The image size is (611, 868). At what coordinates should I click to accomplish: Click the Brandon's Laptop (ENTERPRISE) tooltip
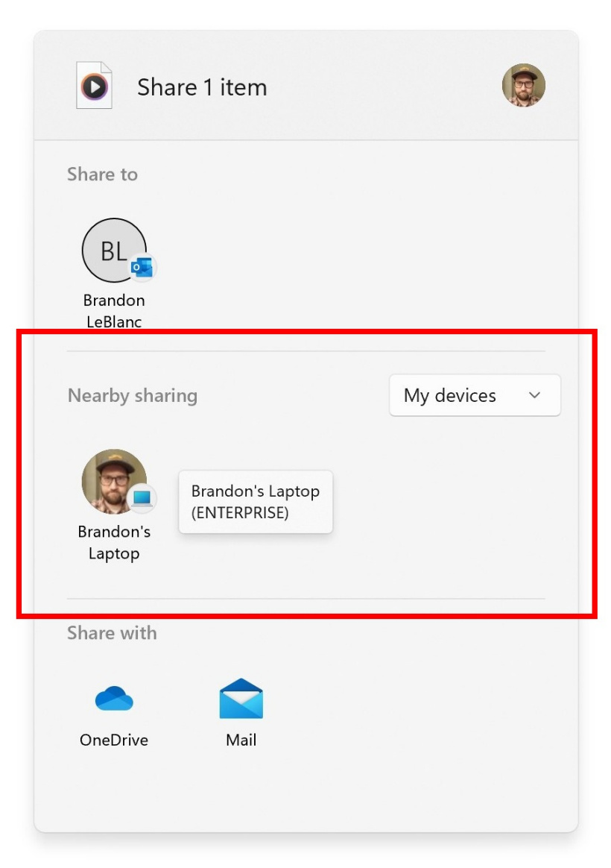pyautogui.click(x=255, y=502)
